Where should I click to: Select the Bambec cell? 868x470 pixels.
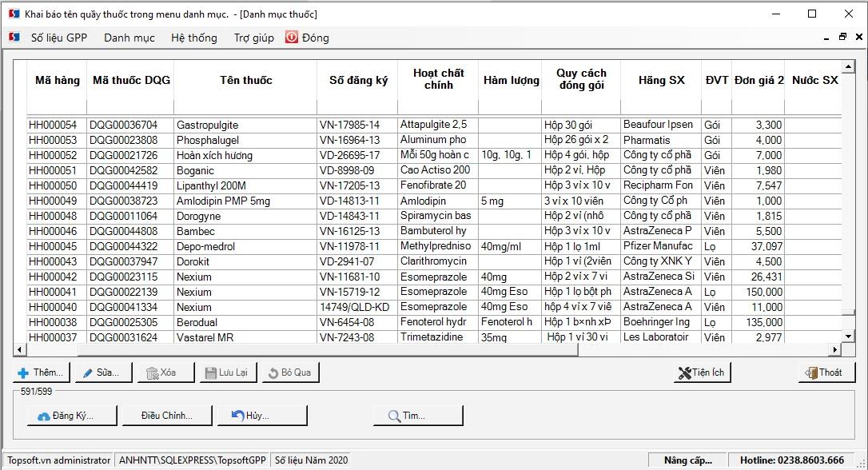coord(245,231)
